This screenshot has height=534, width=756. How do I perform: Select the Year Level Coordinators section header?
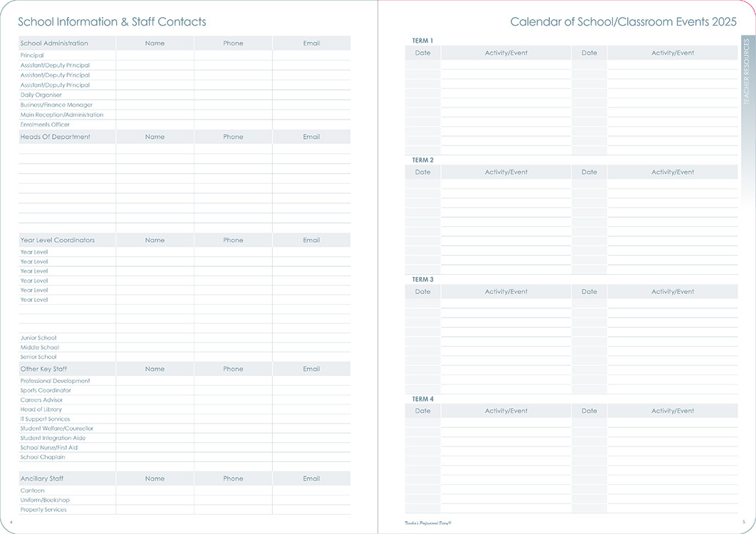click(58, 240)
